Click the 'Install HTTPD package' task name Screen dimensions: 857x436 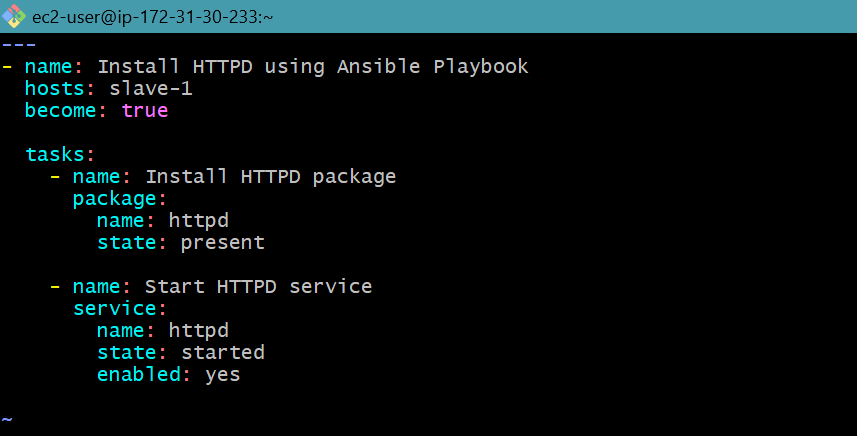pos(271,177)
